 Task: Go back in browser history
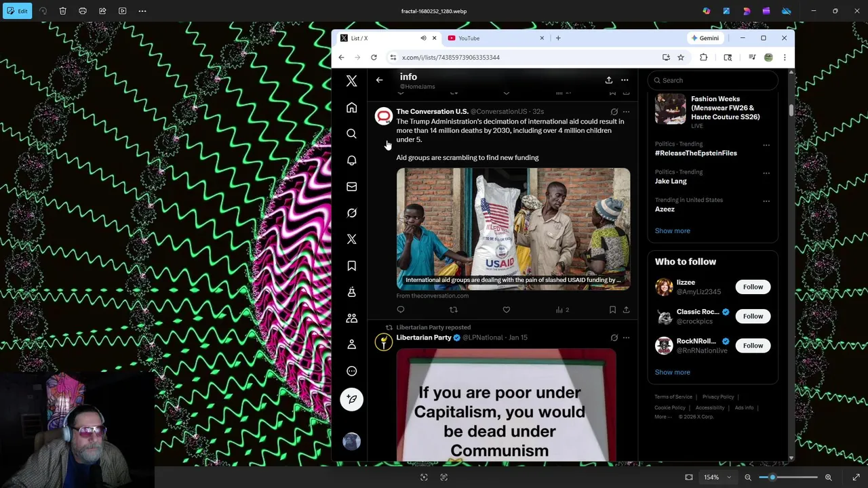tap(341, 58)
